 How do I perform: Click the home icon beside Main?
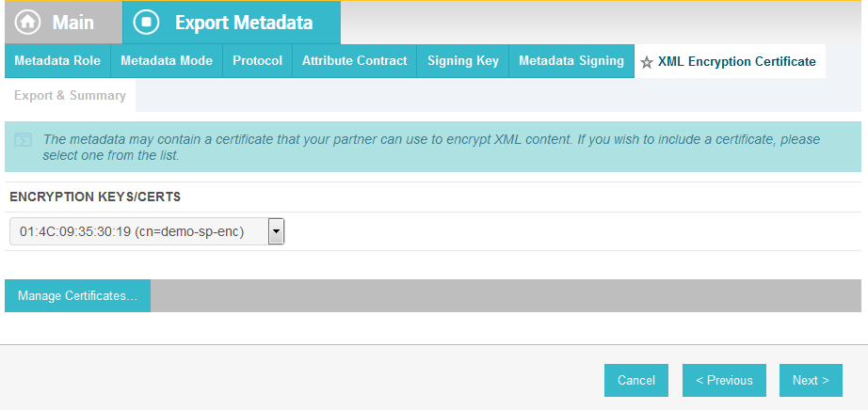tap(27, 23)
